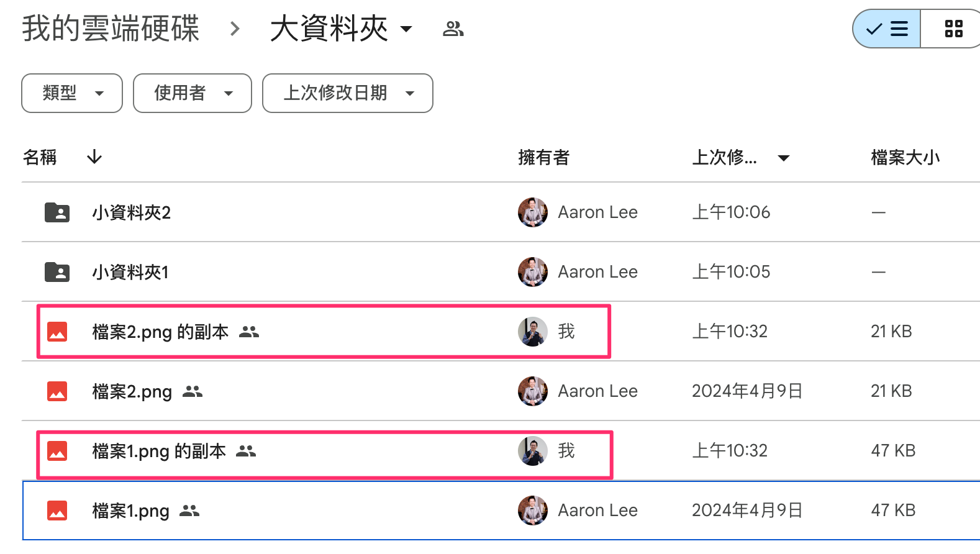This screenshot has height=554, width=980.
Task: Open the 使用者 filter dropdown
Action: (x=193, y=93)
